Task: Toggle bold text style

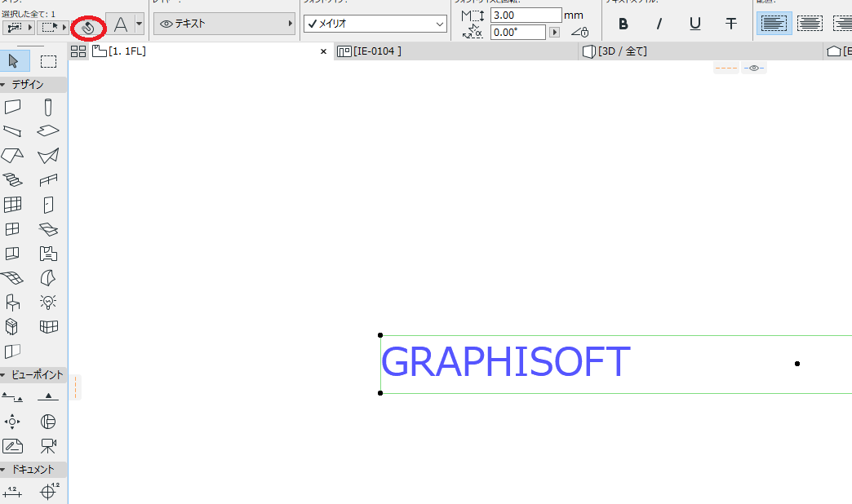Action: 623,24
